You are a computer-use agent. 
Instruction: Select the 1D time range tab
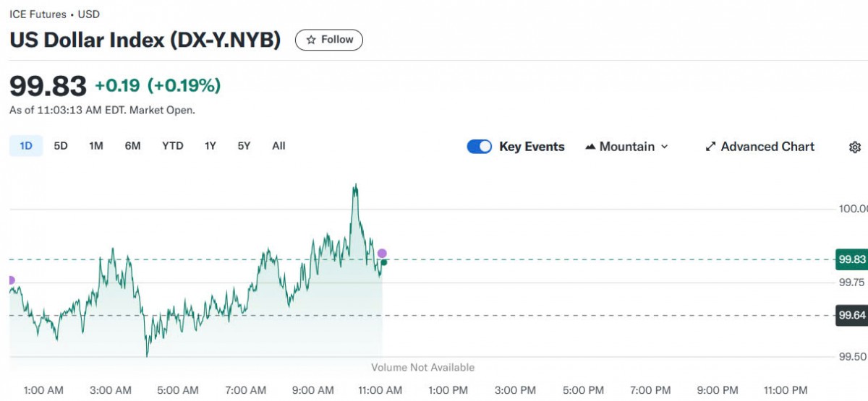[x=26, y=146]
